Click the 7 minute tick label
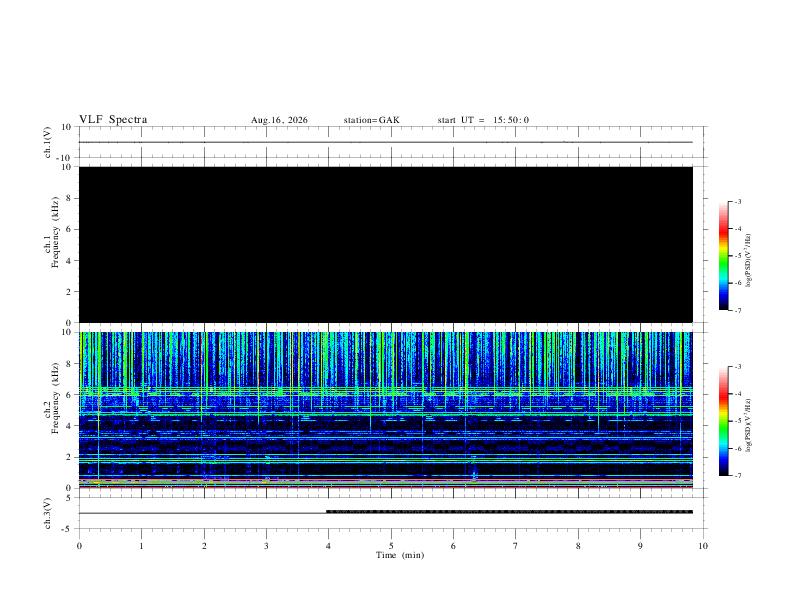Image resolution: width=792 pixels, height=612 pixels. click(x=516, y=546)
